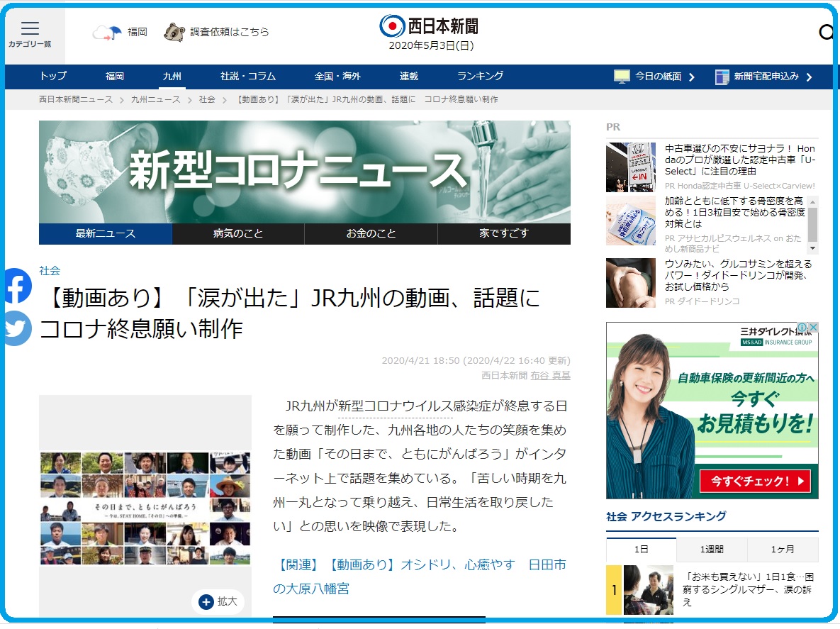Image resolution: width=840 pixels, height=629 pixels.
Task: Open author link 布谷 真基
Action: [x=550, y=376]
